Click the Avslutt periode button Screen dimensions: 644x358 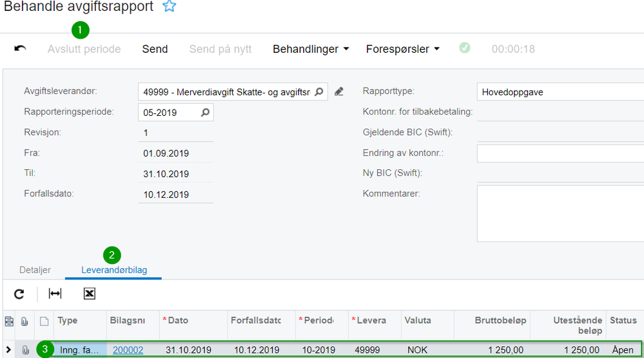pyautogui.click(x=84, y=49)
